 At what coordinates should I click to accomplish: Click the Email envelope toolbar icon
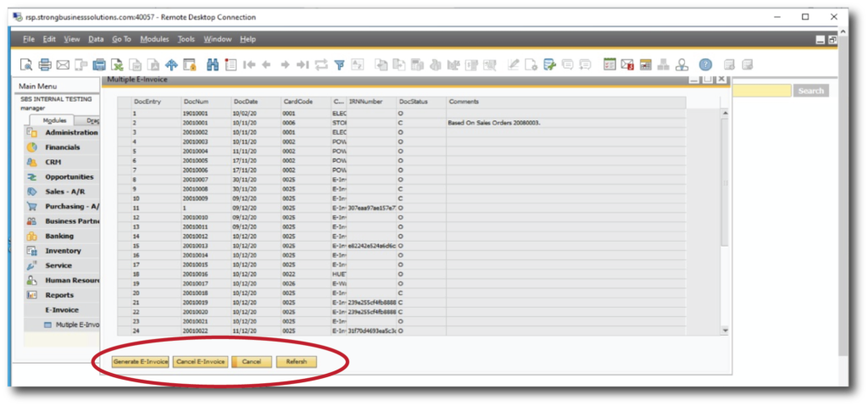63,64
